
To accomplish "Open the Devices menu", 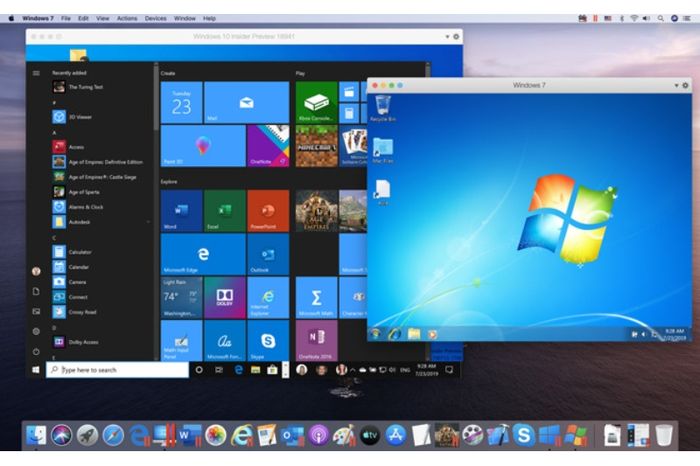I will coord(155,18).
